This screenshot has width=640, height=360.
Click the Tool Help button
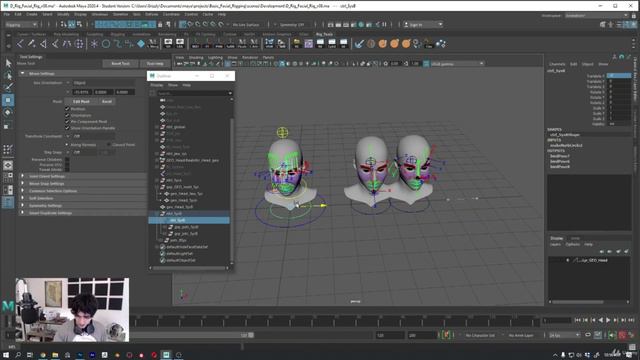point(155,64)
